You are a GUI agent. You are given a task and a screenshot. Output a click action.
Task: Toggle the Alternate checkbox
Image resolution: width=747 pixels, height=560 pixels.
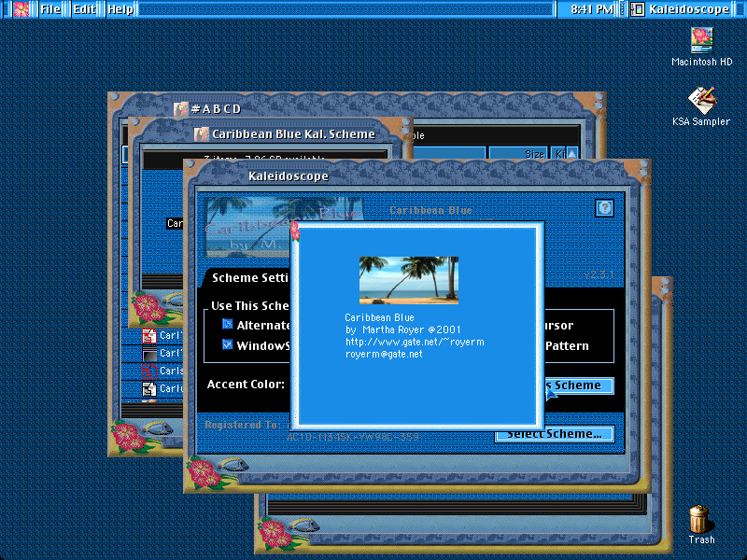227,325
